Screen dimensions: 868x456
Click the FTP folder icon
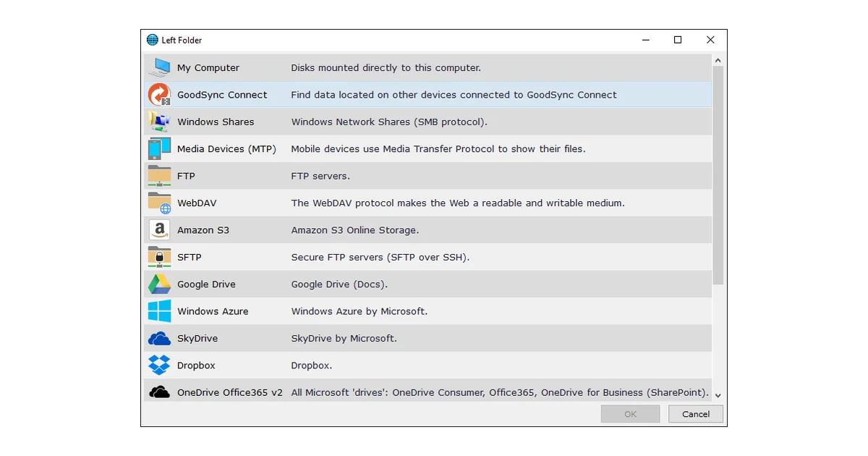coord(159,176)
